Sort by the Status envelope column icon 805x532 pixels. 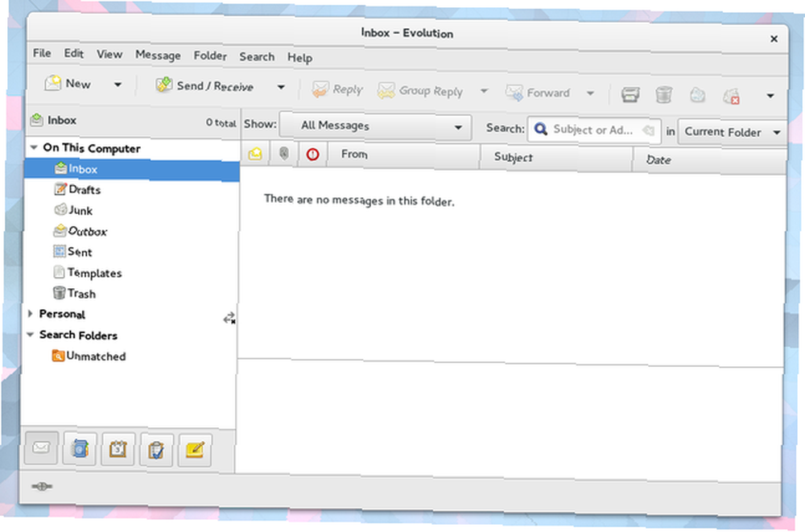click(x=255, y=153)
